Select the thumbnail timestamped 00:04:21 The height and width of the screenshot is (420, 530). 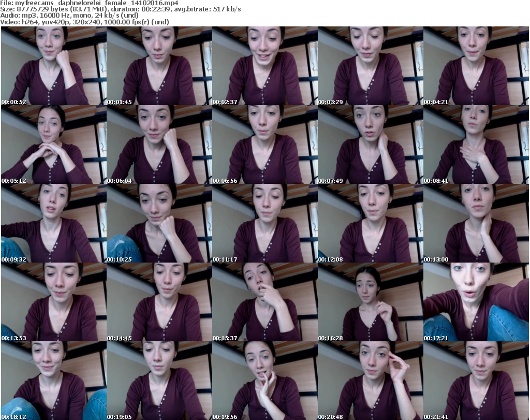point(476,66)
